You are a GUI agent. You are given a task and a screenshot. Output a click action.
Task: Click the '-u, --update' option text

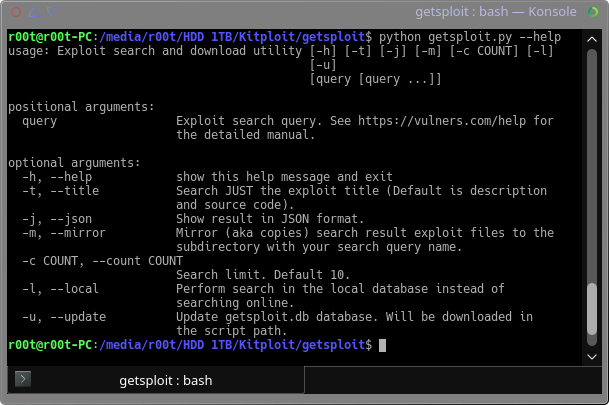pos(64,317)
